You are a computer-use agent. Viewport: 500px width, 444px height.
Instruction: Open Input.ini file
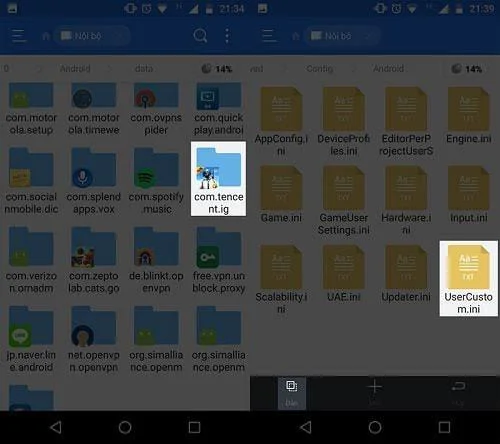point(469,195)
